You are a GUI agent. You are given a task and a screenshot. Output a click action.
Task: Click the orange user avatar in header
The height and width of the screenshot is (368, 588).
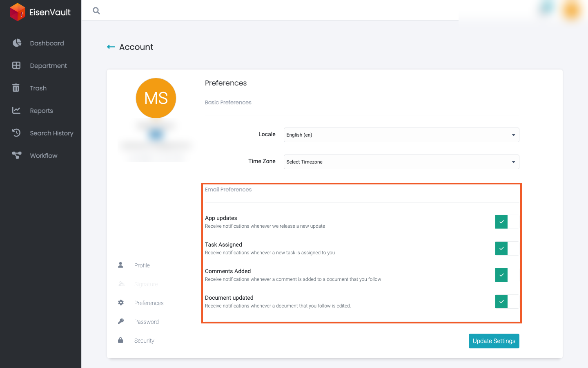[x=572, y=11]
